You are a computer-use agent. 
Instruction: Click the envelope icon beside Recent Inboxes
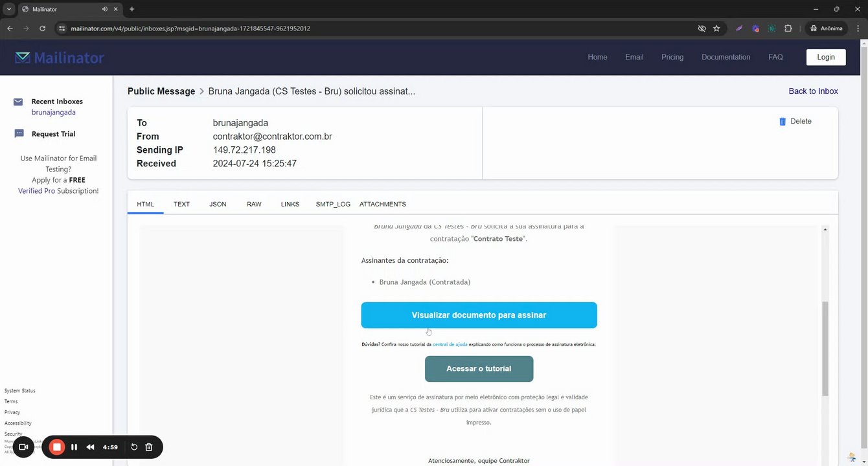18,102
